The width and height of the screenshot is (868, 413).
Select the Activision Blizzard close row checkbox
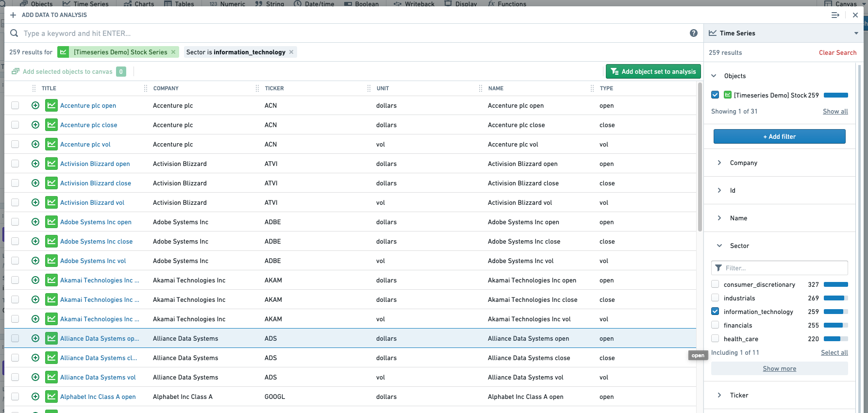[x=15, y=183]
